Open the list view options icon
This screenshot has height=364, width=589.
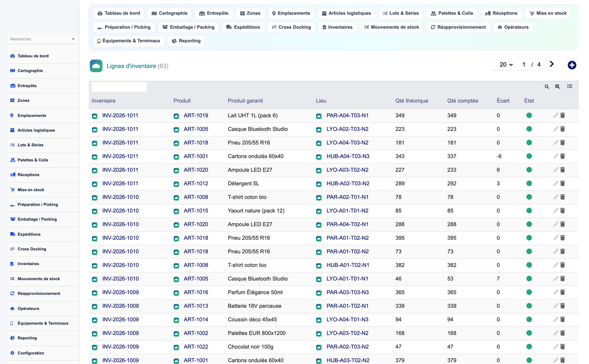pos(570,86)
